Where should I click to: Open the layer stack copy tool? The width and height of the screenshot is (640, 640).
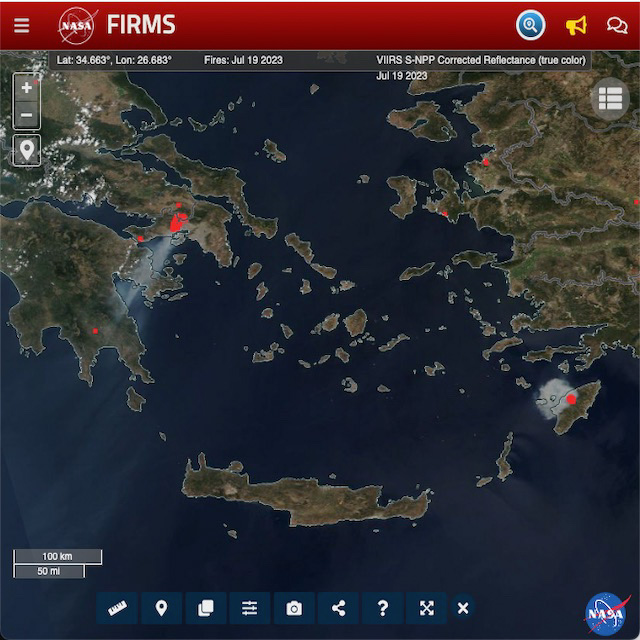(x=206, y=608)
